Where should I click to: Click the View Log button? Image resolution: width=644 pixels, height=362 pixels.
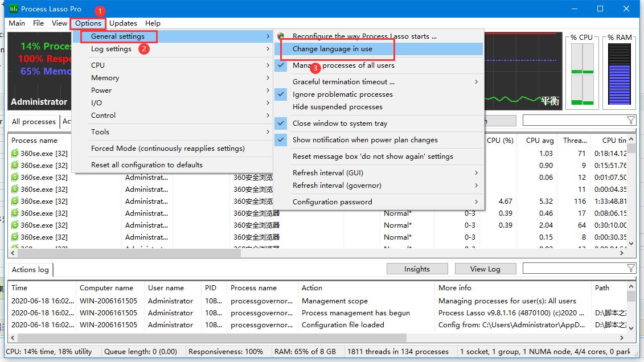pos(485,269)
